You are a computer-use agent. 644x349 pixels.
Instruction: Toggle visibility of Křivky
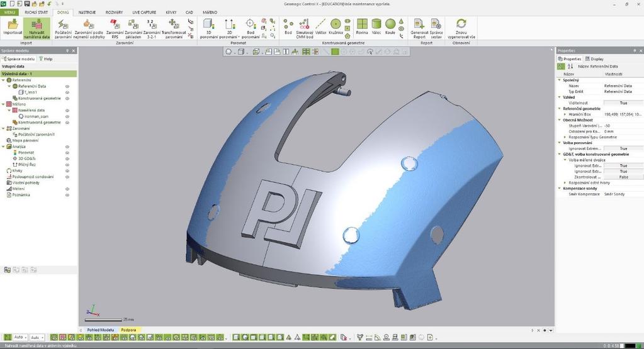click(67, 170)
